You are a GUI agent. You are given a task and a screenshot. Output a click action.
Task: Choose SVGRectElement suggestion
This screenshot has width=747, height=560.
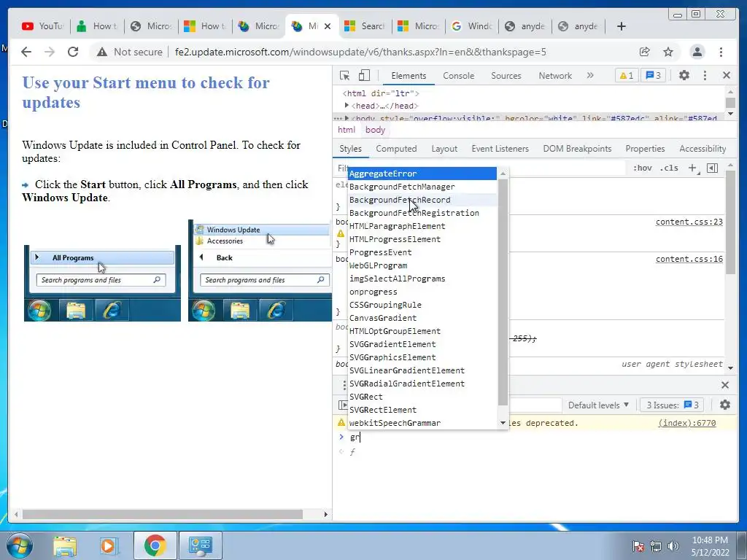pos(422,410)
